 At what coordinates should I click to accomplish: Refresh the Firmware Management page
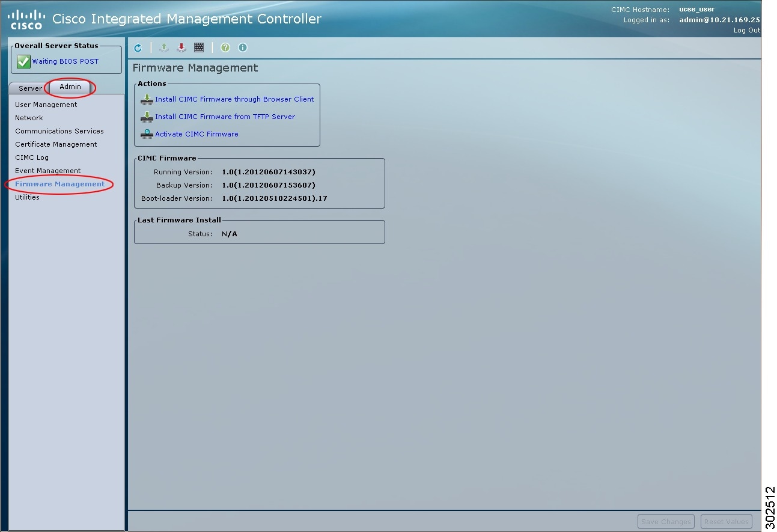[138, 47]
